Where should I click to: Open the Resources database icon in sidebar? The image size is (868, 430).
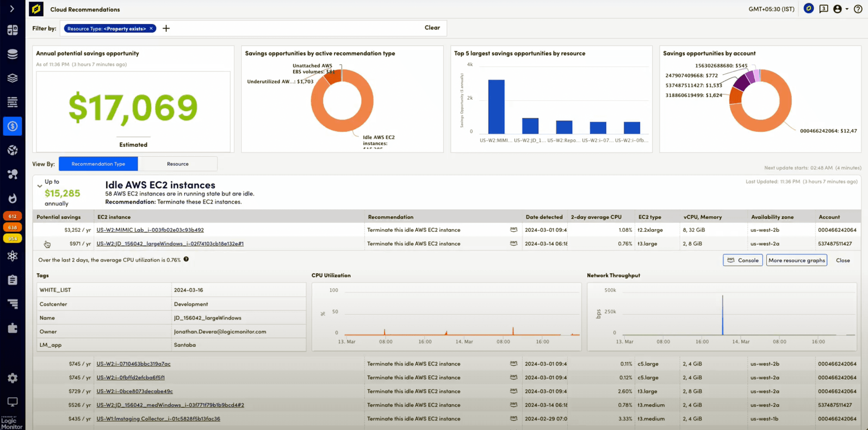(x=12, y=54)
